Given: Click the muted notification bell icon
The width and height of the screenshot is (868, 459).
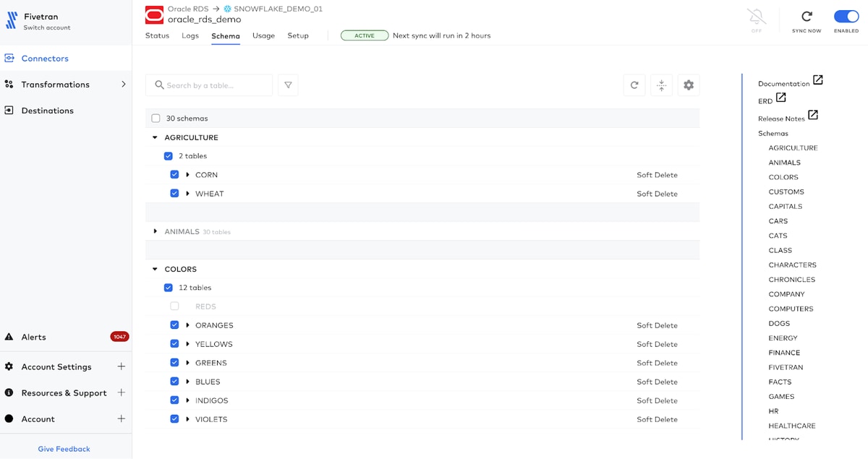Looking at the screenshot, I should (x=757, y=17).
